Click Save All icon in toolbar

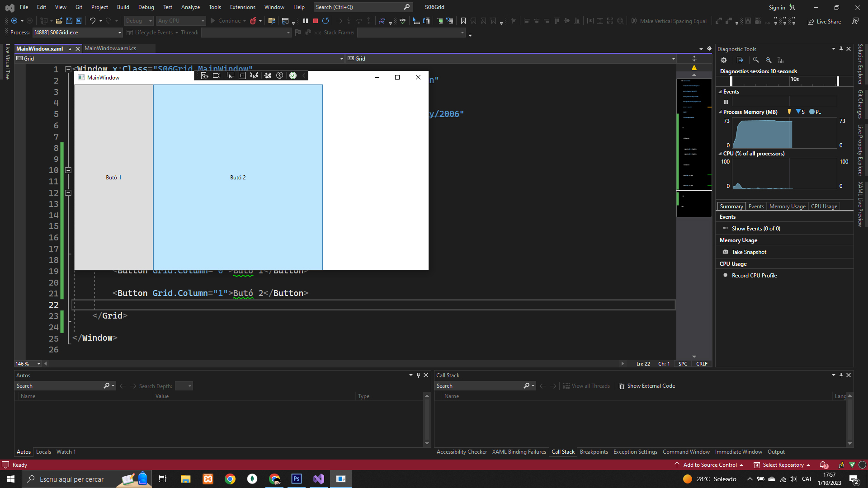tap(79, 21)
